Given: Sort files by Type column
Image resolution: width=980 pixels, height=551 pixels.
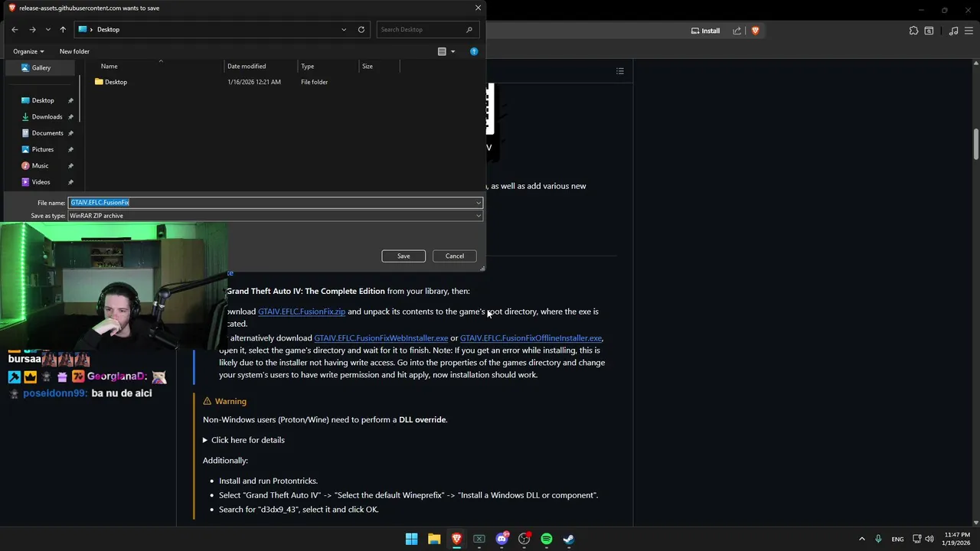Looking at the screenshot, I should click(328, 66).
